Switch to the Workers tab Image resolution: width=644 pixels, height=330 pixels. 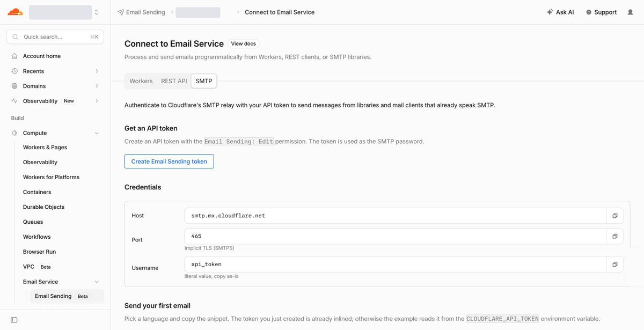click(x=141, y=81)
